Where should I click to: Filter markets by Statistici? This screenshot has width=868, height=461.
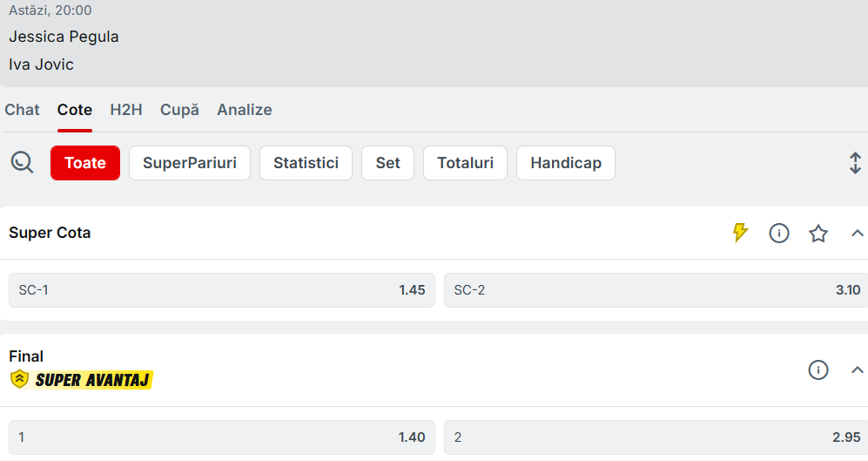[306, 163]
